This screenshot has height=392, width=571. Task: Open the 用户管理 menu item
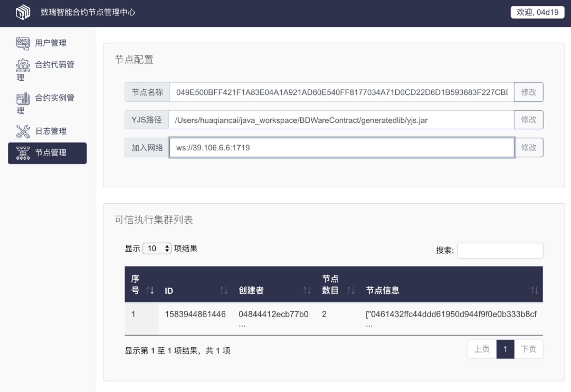(51, 43)
